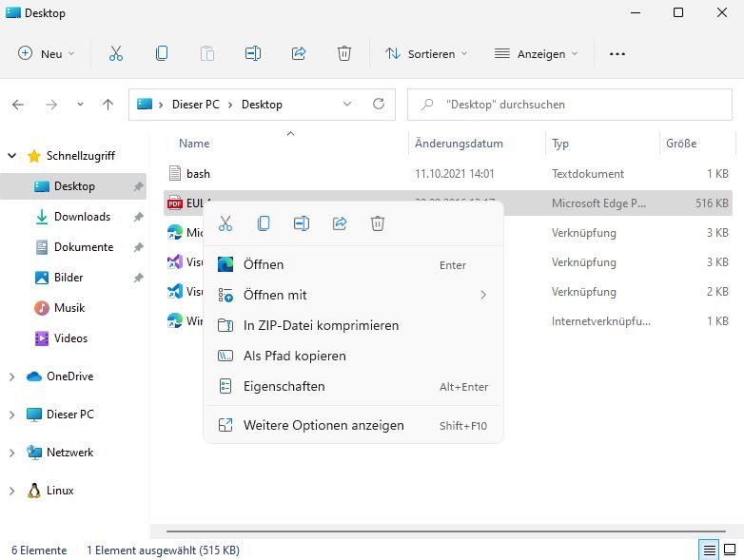Click the 516 KB size cell

click(712, 203)
